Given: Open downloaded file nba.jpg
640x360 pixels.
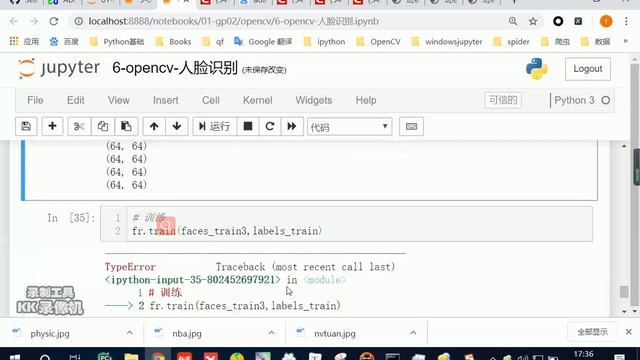Looking at the screenshot, I should [x=187, y=333].
